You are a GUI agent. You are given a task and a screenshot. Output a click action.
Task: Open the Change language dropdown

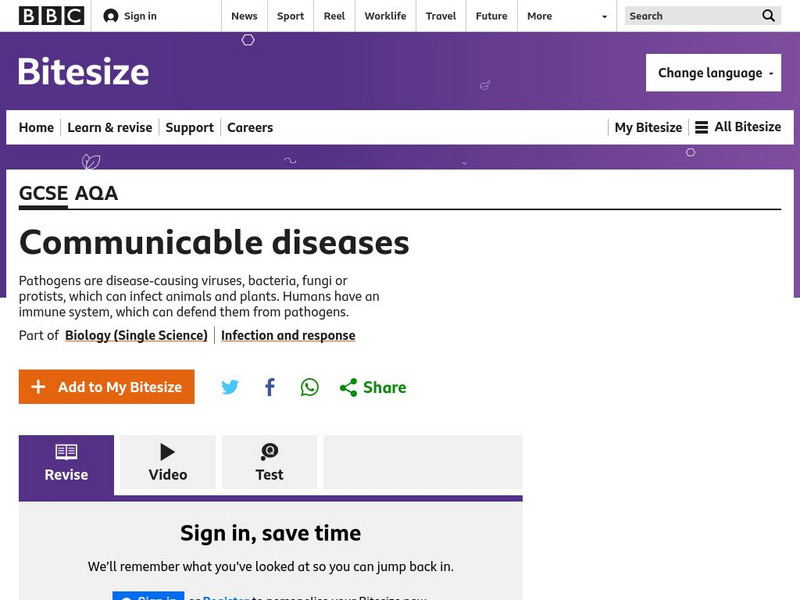click(x=713, y=72)
